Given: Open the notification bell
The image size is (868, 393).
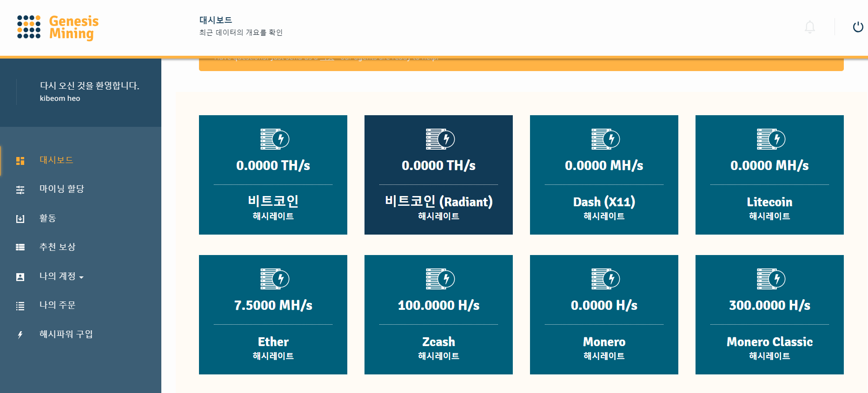Looking at the screenshot, I should 810,27.
